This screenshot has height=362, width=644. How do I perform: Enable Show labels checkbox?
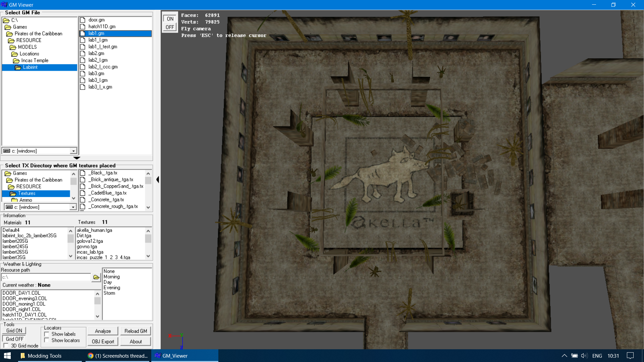coord(47,334)
